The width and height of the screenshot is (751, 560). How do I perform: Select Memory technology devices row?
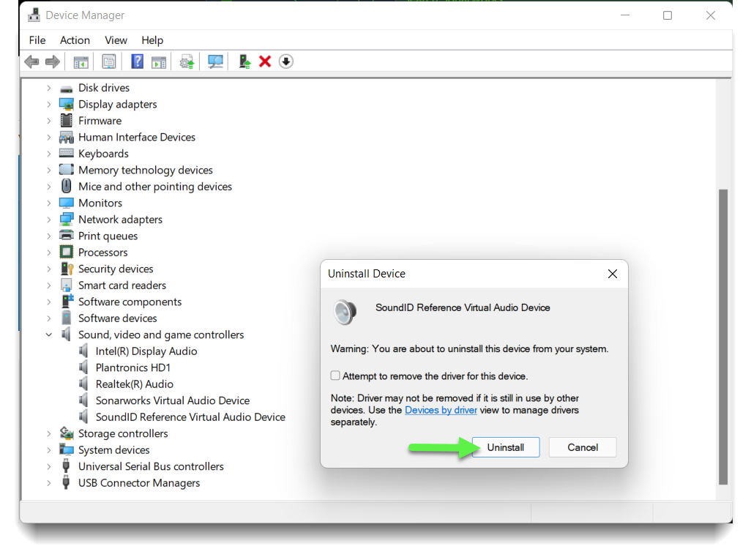145,170
